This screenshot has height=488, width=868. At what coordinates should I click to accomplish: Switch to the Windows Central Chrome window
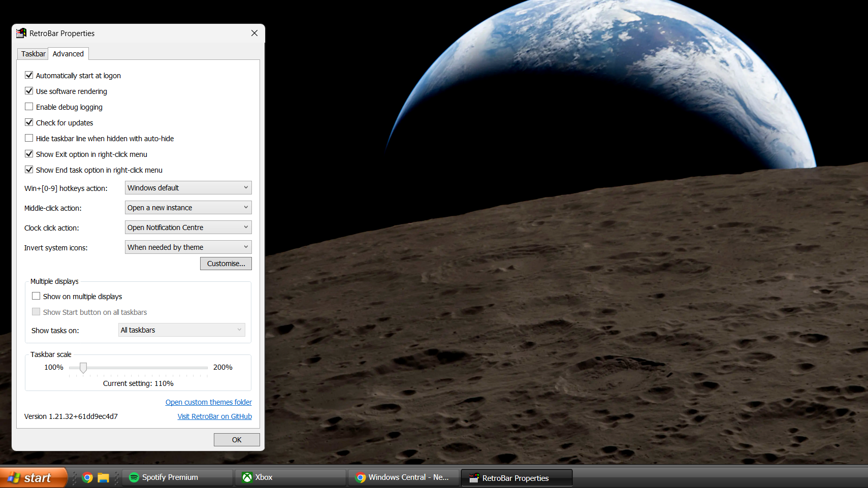tap(403, 477)
